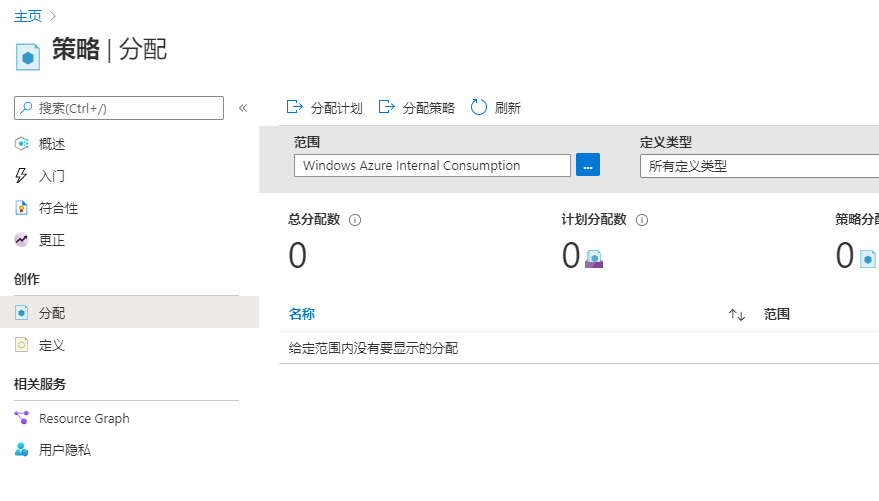
Task: Click the Resource Graph icon
Action: point(21,418)
